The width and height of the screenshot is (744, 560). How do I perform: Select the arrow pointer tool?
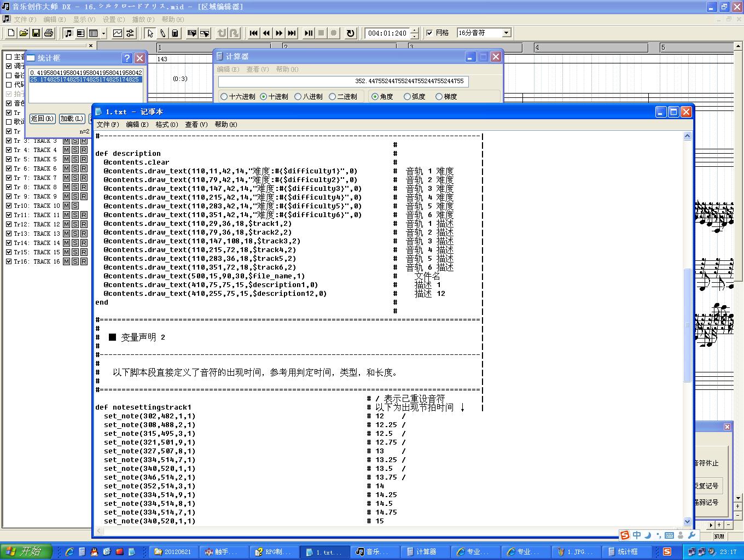[150, 33]
